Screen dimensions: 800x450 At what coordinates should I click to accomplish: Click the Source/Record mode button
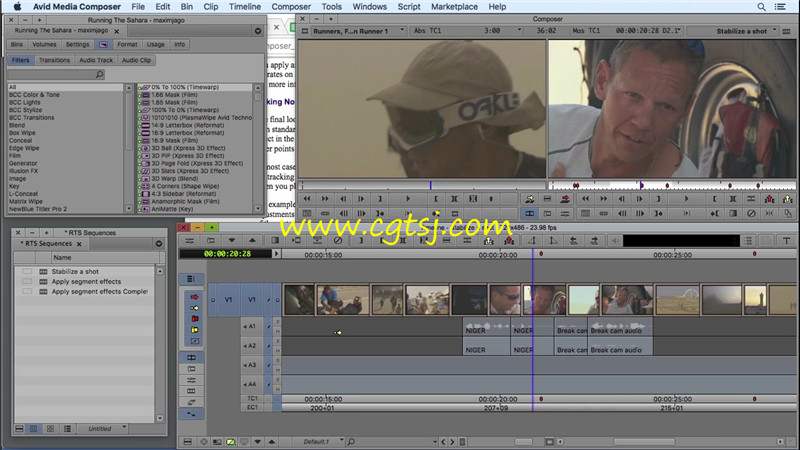tap(530, 214)
